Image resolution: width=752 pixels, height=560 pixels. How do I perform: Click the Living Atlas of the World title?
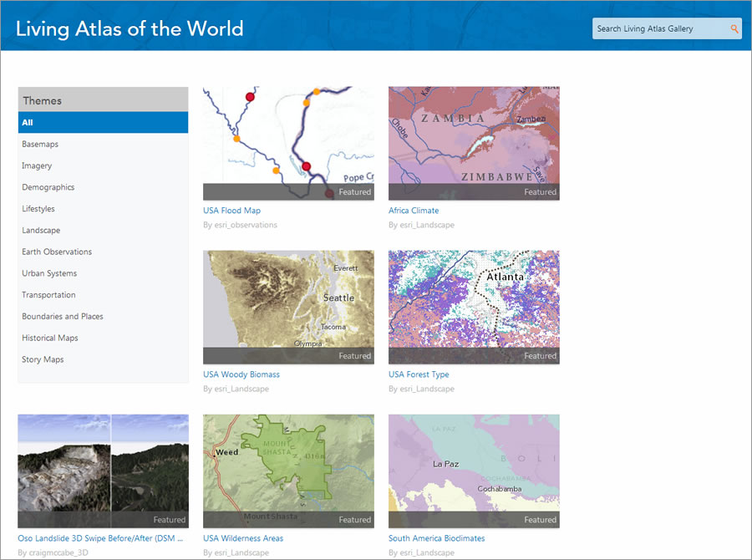click(128, 28)
